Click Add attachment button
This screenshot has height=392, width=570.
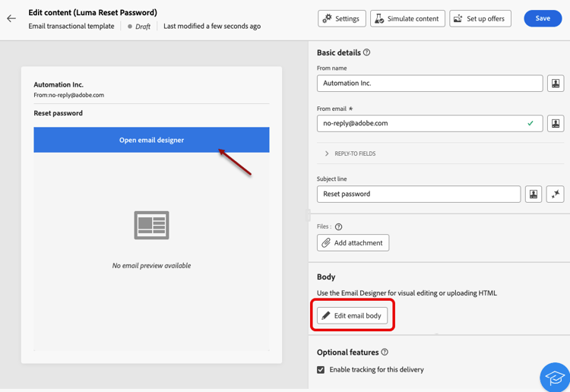(x=353, y=242)
